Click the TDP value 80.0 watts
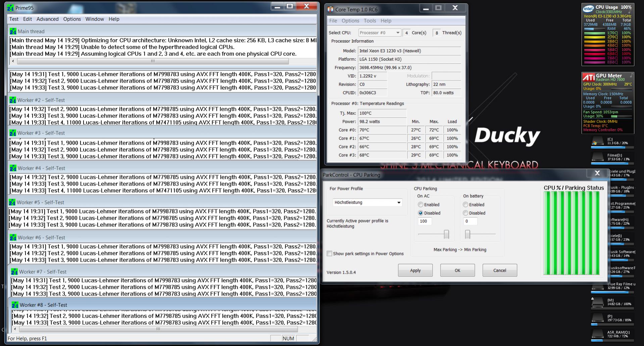This screenshot has width=644, height=346. (446, 93)
